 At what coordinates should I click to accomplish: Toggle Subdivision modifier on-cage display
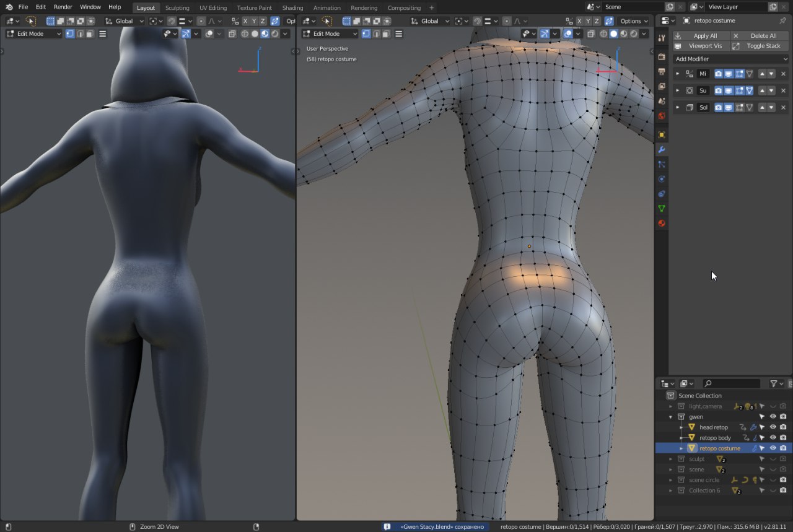750,90
